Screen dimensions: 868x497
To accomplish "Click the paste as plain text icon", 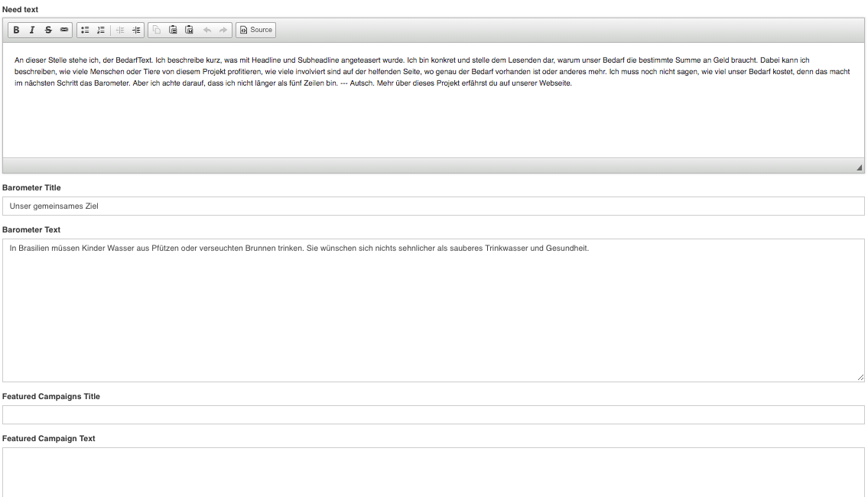I will (x=173, y=30).
